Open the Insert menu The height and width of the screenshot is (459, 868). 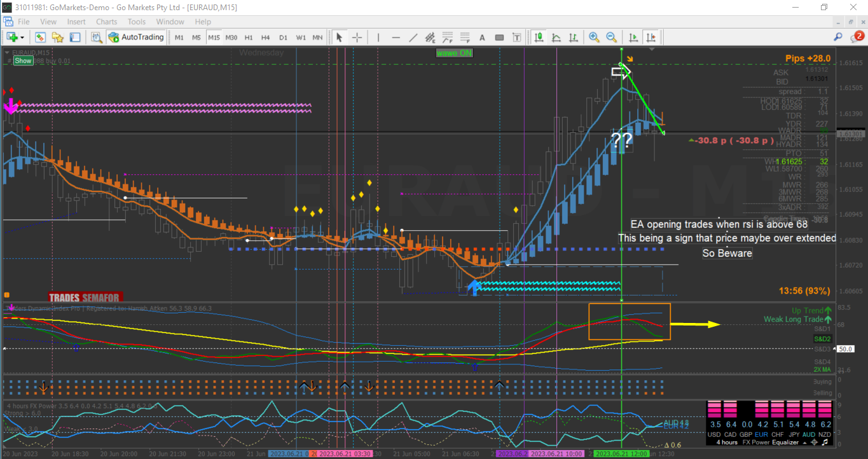76,22
